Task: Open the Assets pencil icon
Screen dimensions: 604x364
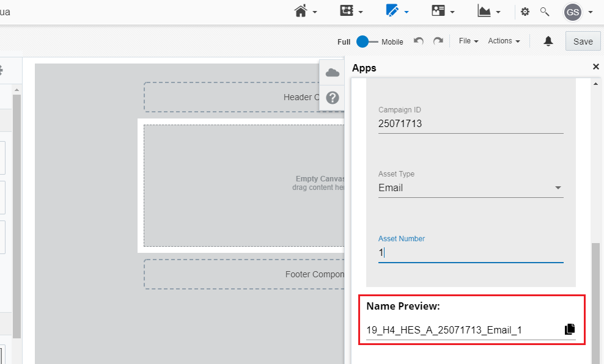Action: click(x=392, y=10)
